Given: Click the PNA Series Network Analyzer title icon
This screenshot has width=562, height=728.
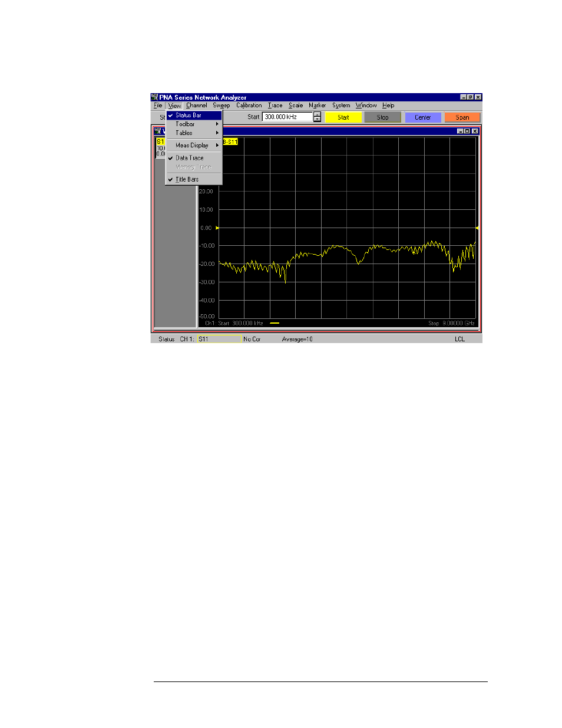Looking at the screenshot, I should [155, 97].
